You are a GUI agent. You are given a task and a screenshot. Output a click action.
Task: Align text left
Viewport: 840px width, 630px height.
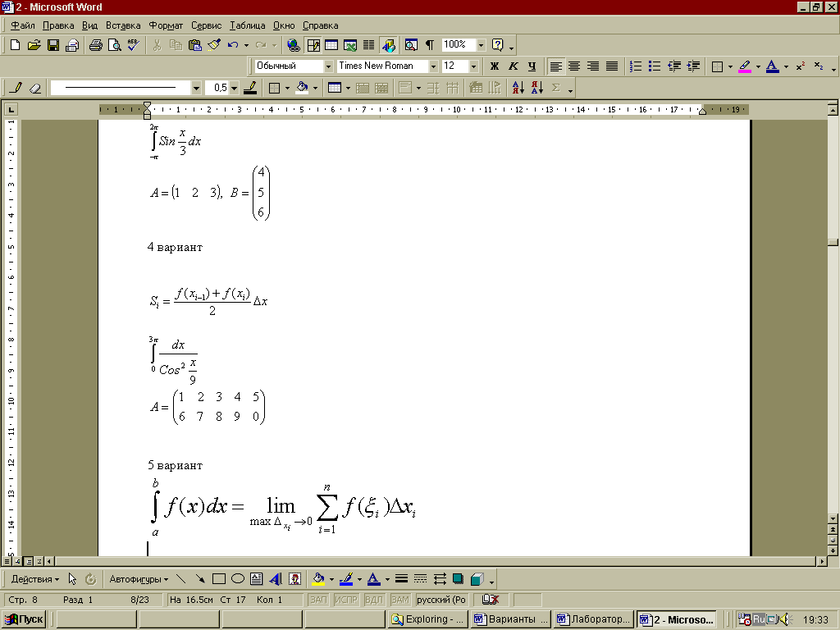[555, 66]
